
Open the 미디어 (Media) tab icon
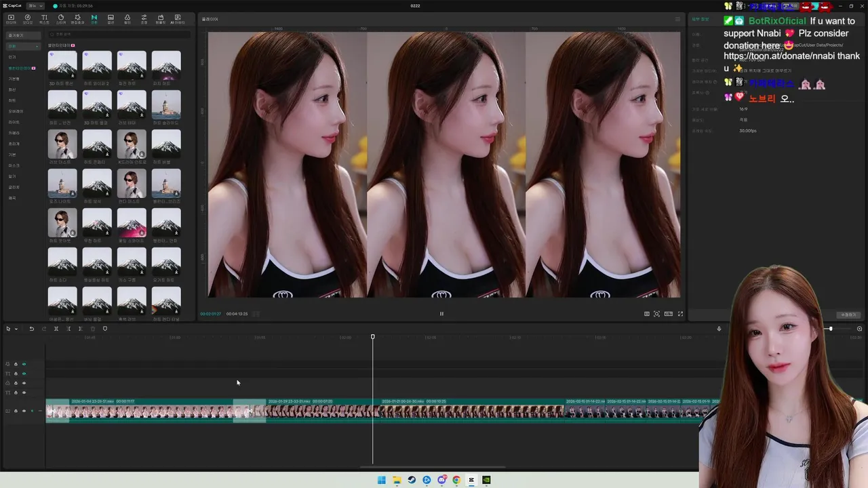coord(11,19)
